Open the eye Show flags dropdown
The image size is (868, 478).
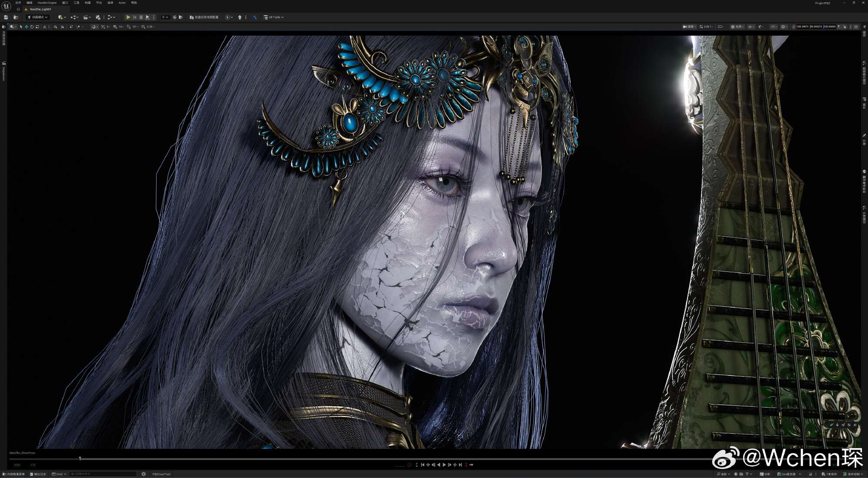coord(751,27)
